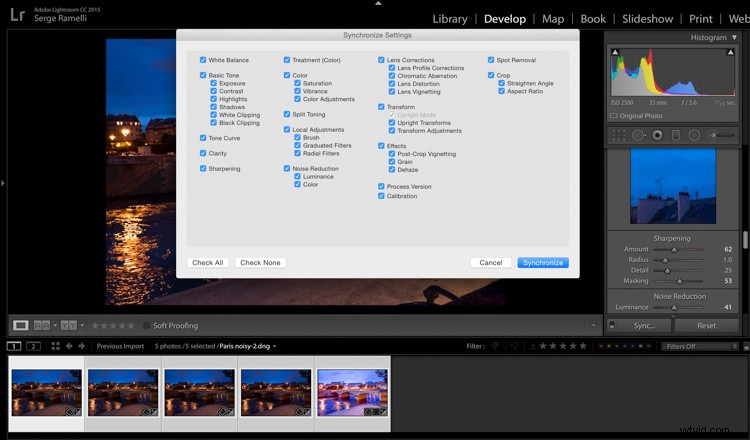The width and height of the screenshot is (750, 440).
Task: Select the Radial Filter tool icon
Action: [694, 135]
